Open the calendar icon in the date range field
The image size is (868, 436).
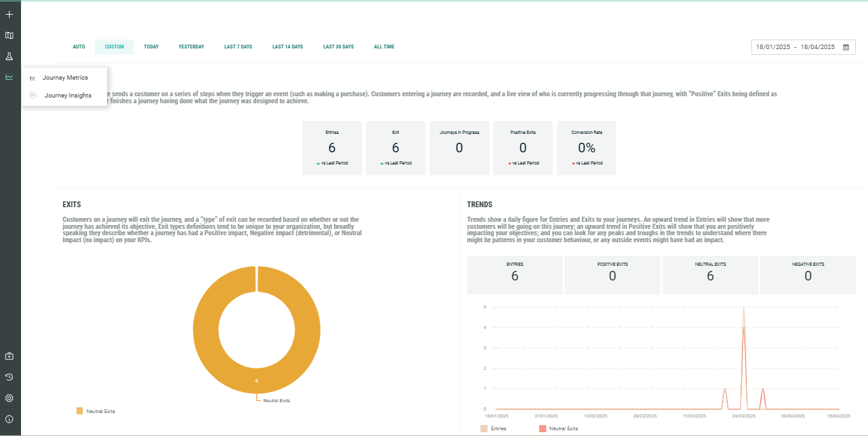pos(846,47)
